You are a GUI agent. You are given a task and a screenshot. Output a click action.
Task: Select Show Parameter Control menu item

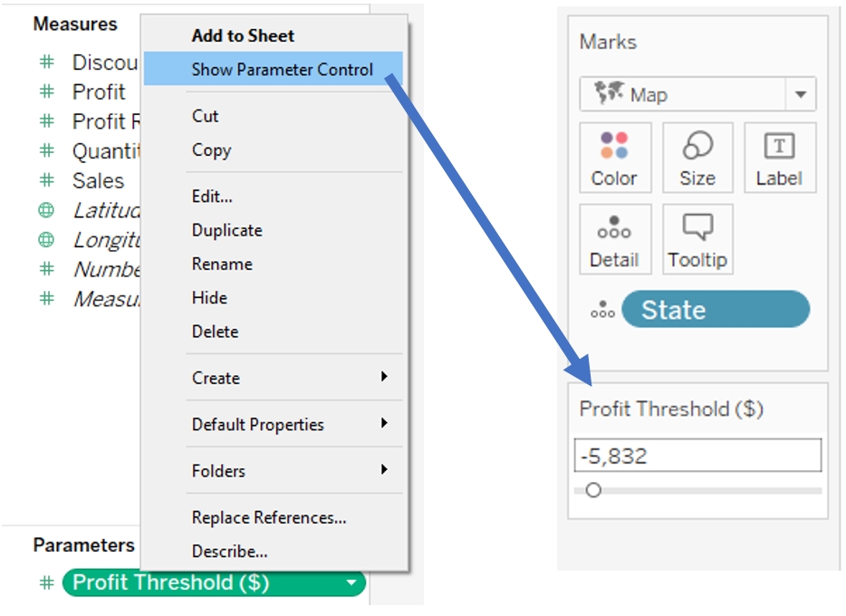[x=282, y=70]
